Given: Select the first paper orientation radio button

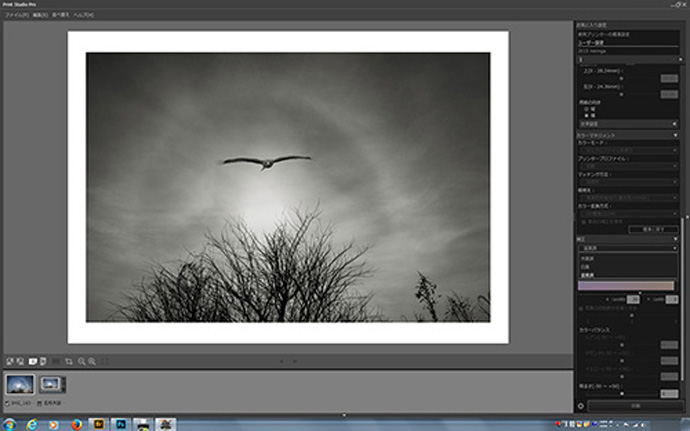Looking at the screenshot, I should pyautogui.click(x=584, y=108).
